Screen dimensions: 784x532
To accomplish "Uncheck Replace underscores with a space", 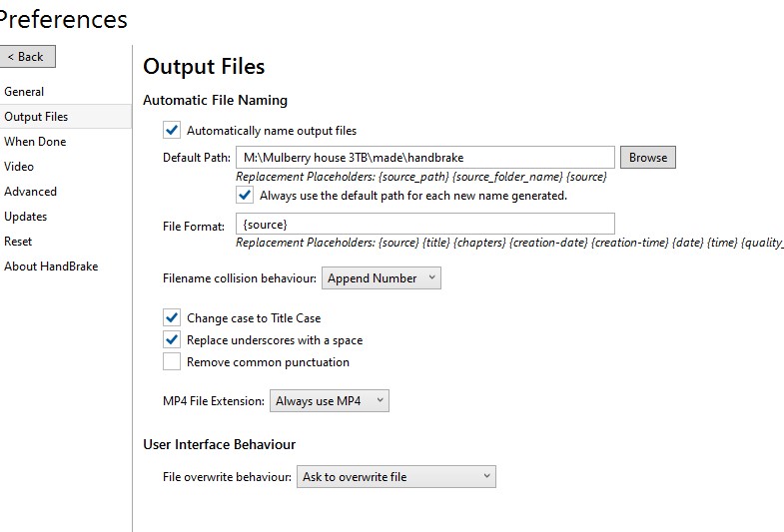I will (x=172, y=339).
